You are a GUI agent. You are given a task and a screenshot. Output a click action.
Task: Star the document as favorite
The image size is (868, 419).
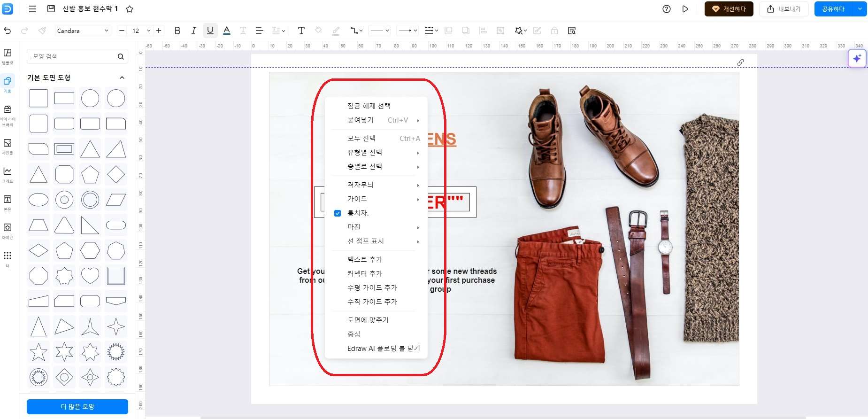[x=130, y=9]
